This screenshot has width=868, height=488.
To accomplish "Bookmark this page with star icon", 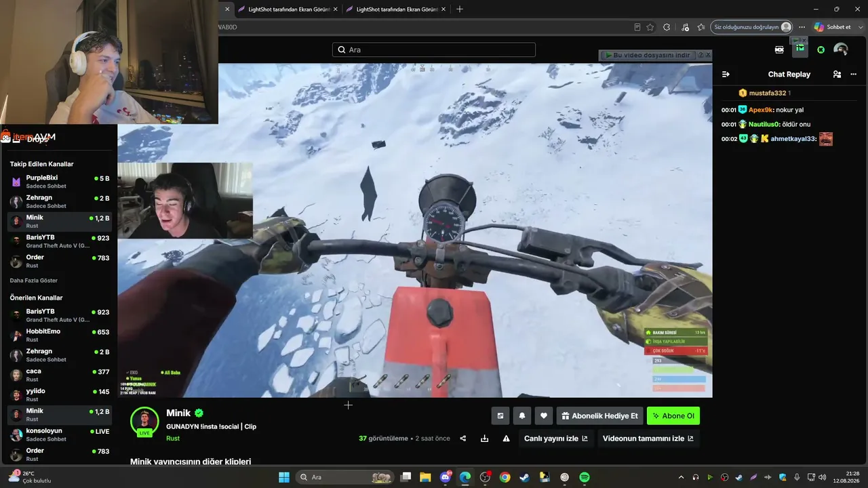I will tap(650, 27).
